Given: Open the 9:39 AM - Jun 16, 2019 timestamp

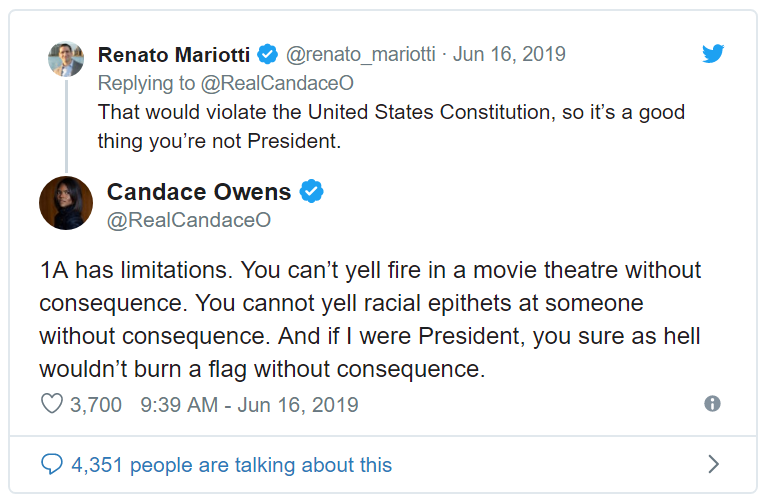Looking at the screenshot, I should (x=249, y=405).
